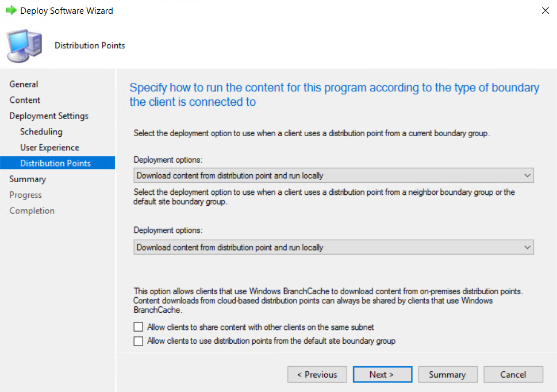This screenshot has width=557, height=392.
Task: Select the highlighted Distribution Points step
Action: click(55, 163)
